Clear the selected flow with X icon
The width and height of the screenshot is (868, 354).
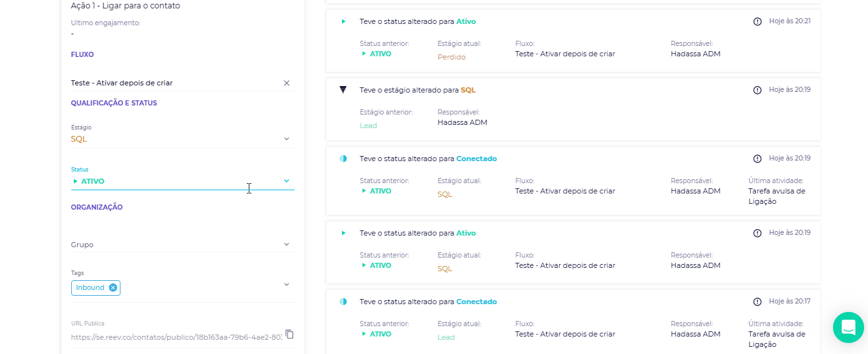(286, 83)
